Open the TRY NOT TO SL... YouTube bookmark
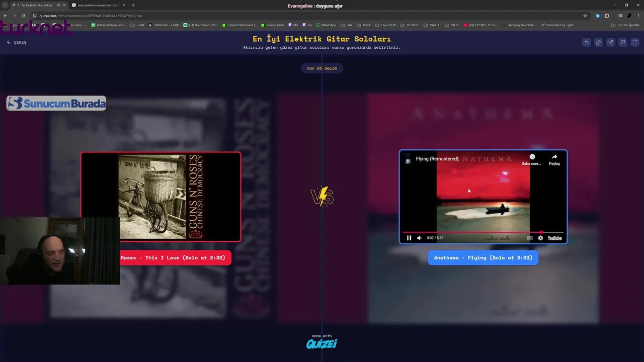Viewport: 644px width, 362px height. (x=480, y=25)
